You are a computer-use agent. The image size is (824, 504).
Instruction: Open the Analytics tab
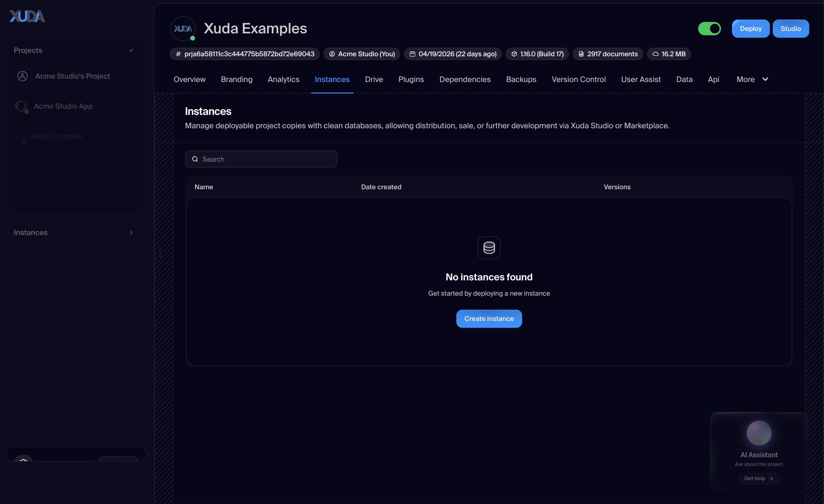pyautogui.click(x=283, y=79)
